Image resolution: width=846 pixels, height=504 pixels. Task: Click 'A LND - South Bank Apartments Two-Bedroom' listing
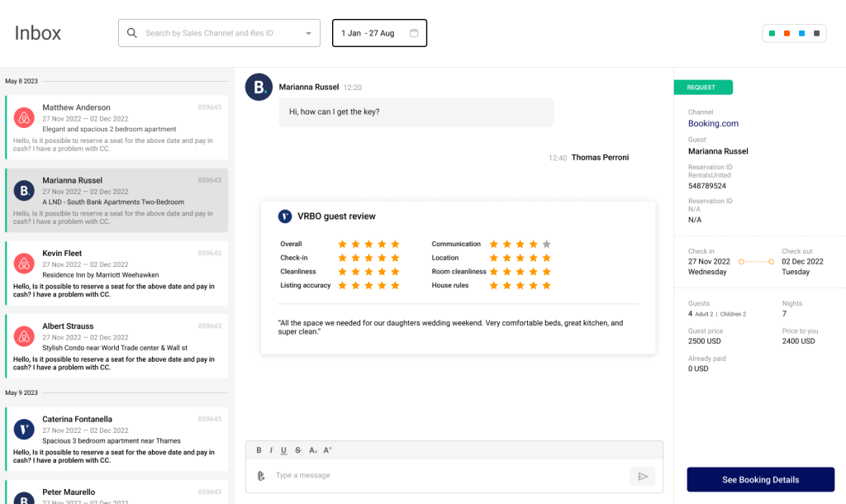[113, 202]
